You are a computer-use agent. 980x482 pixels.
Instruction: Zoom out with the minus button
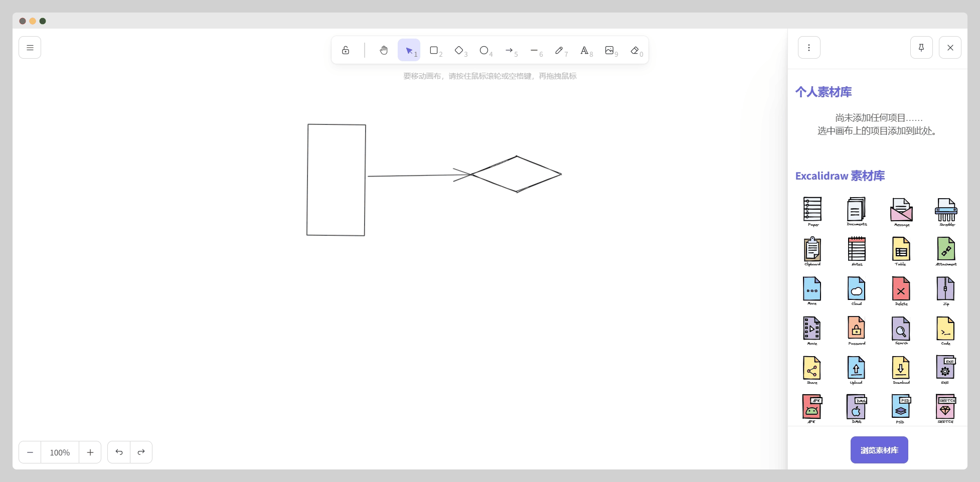coord(30,452)
